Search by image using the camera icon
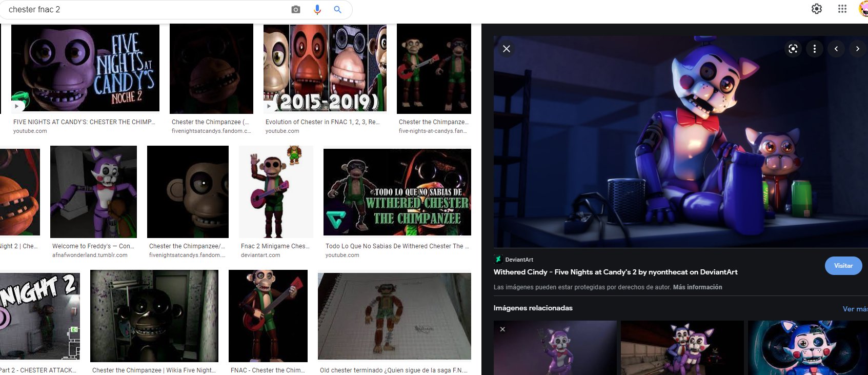The width and height of the screenshot is (868, 375). click(x=296, y=9)
